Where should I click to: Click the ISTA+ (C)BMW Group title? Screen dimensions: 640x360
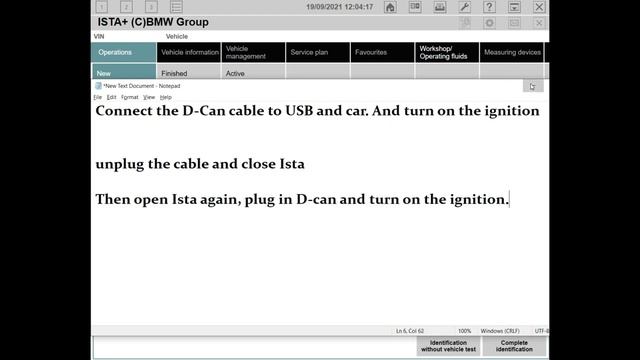(x=153, y=22)
